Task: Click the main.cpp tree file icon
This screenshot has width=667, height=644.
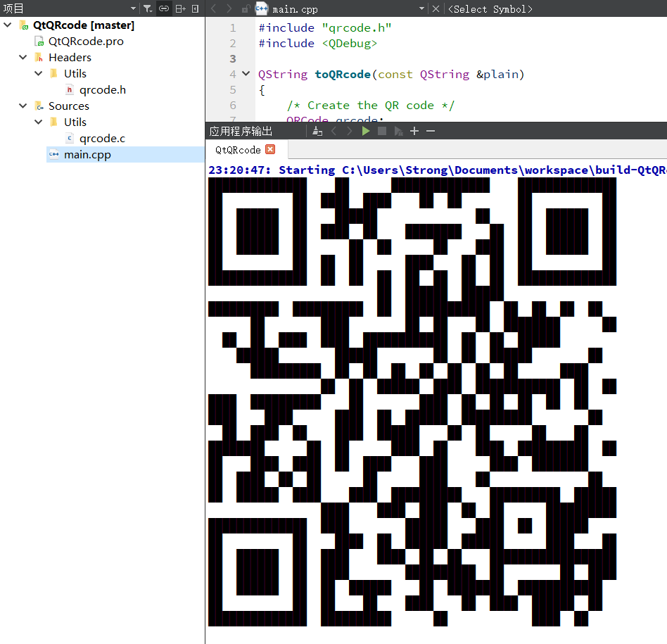Action: coord(54,154)
